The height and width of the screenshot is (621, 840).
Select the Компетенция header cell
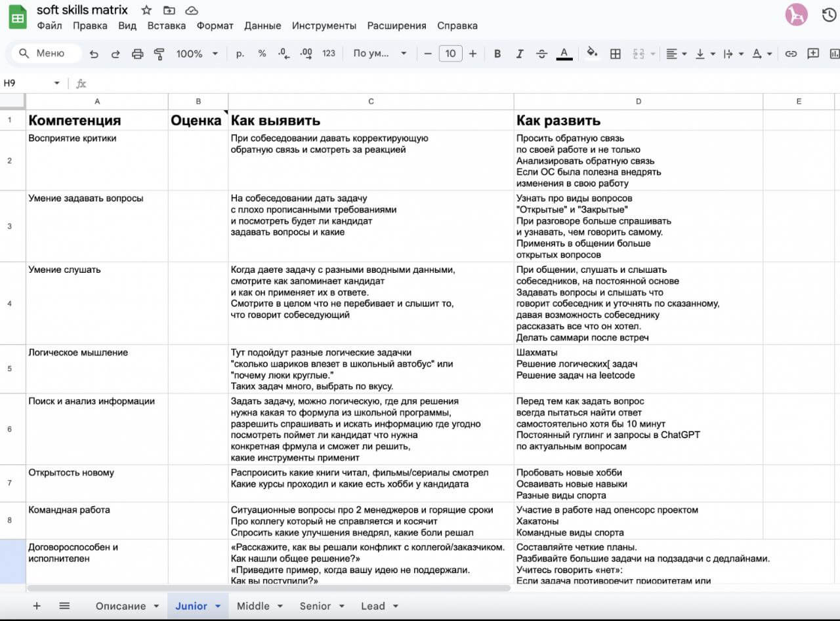(97, 120)
